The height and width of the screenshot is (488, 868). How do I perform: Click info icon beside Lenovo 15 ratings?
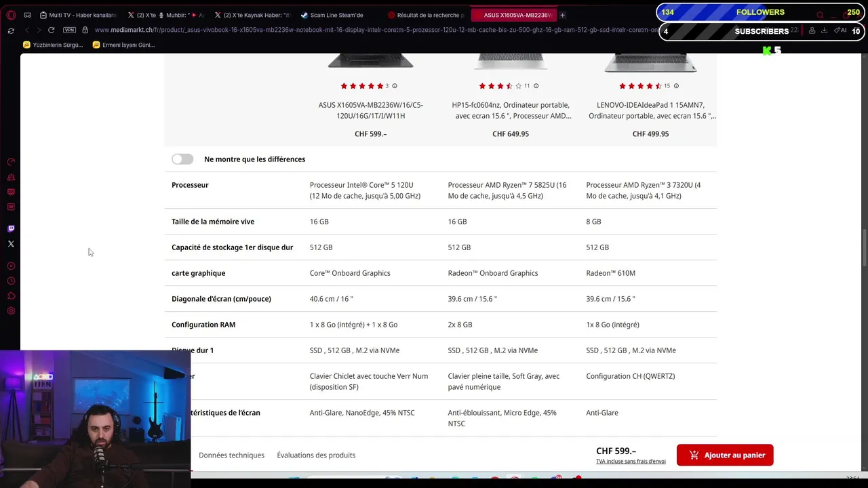[x=676, y=86]
